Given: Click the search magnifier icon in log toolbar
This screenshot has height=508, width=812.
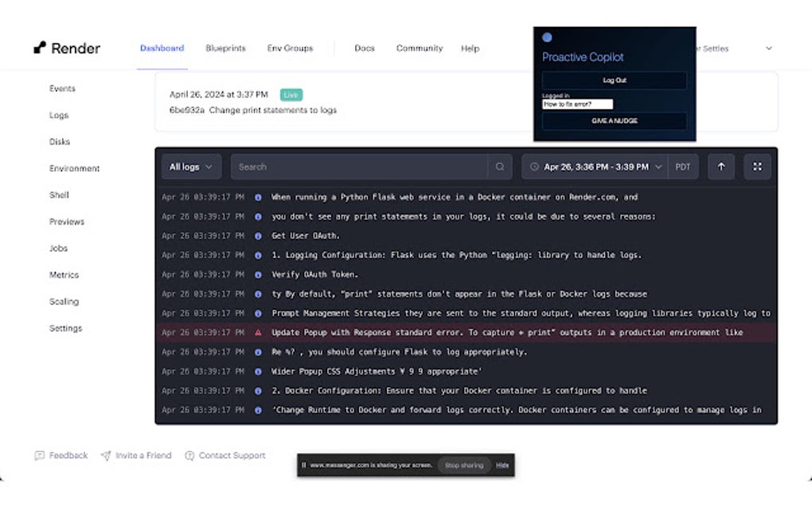Looking at the screenshot, I should pyautogui.click(x=499, y=166).
